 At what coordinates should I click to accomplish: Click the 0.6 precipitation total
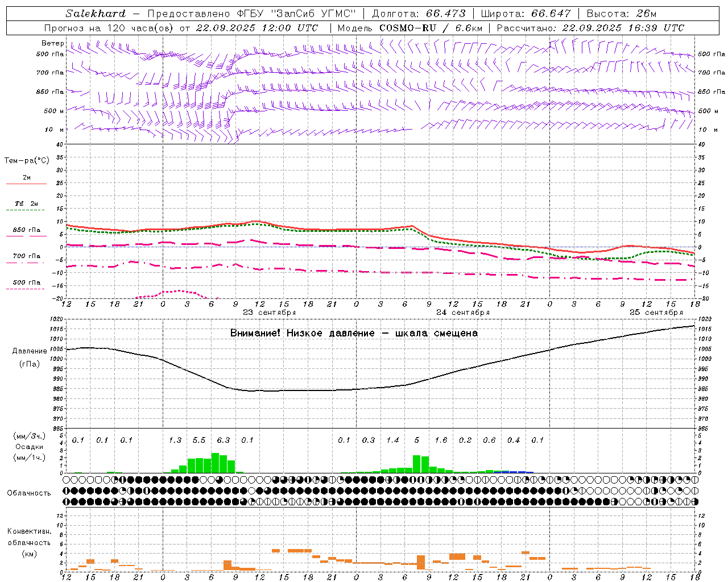(x=489, y=440)
